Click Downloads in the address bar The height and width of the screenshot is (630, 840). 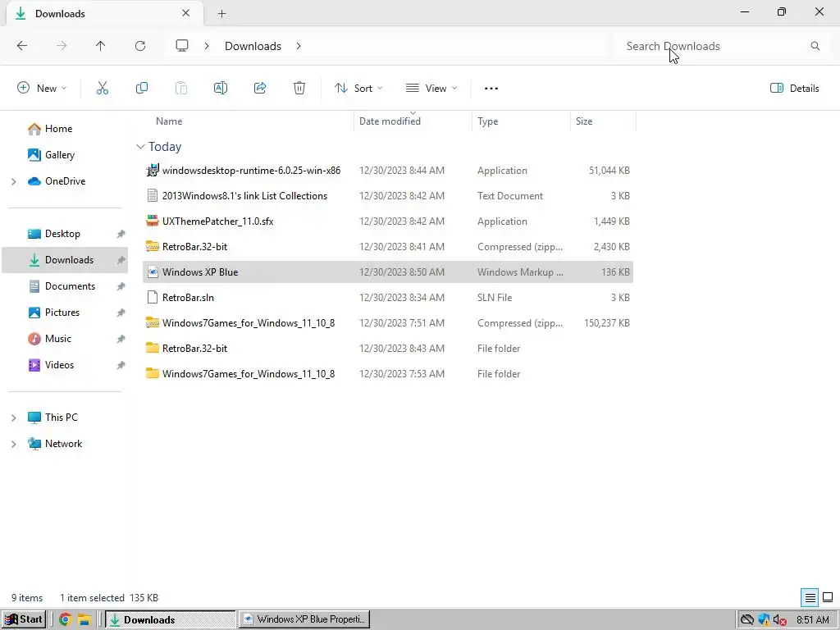(x=253, y=46)
